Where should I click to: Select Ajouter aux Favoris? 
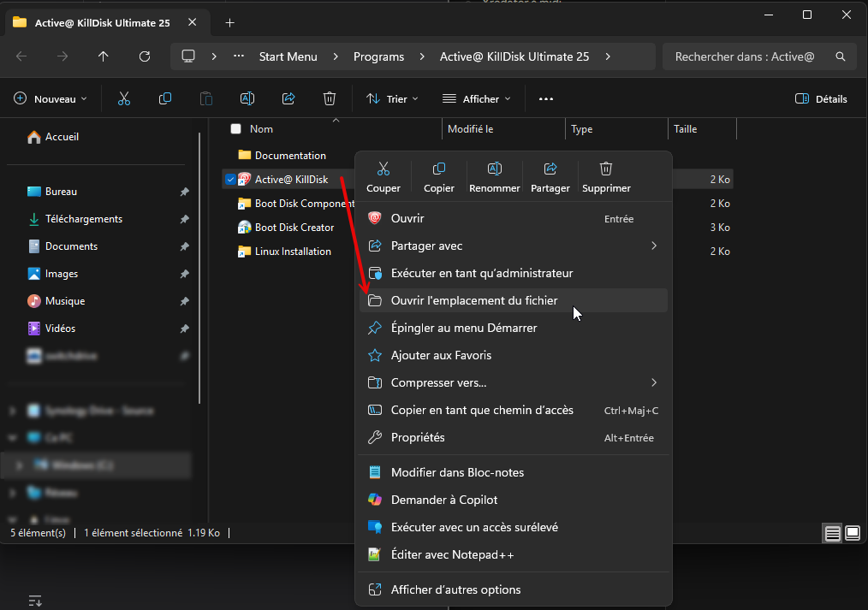pyautogui.click(x=513, y=355)
